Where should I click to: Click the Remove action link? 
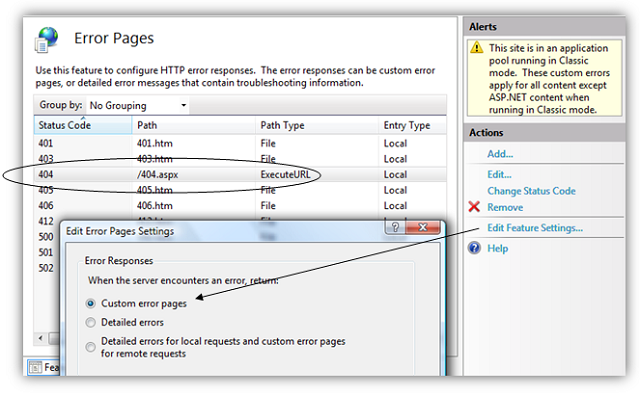505,207
